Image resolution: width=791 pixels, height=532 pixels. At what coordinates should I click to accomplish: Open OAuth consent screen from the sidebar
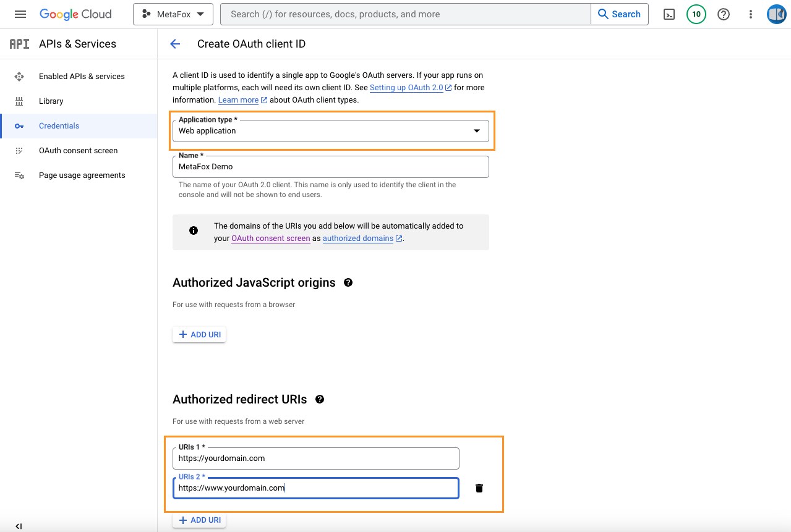click(x=78, y=150)
